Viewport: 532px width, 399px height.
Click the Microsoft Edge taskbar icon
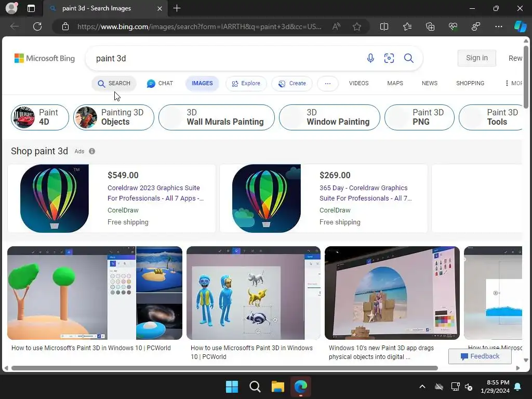[x=301, y=387]
